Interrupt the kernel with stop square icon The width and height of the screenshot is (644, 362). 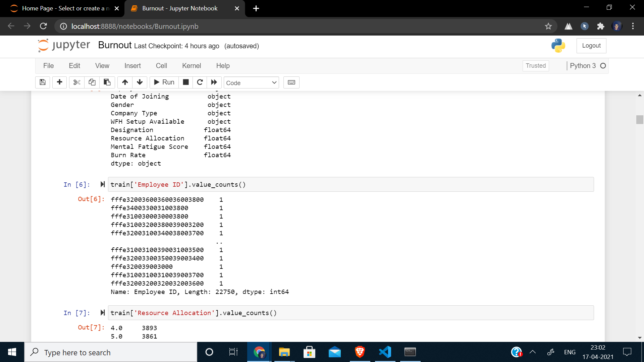(186, 82)
